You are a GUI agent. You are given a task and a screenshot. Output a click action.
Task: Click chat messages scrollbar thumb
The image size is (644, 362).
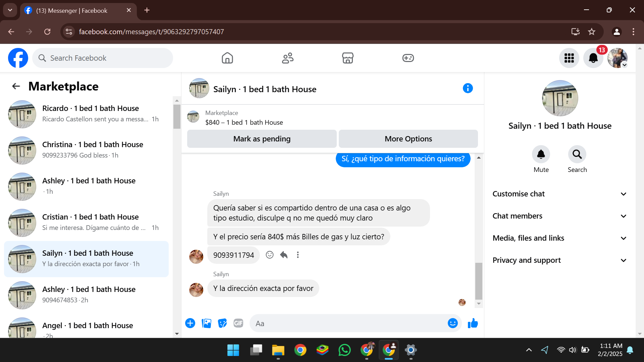click(x=479, y=281)
